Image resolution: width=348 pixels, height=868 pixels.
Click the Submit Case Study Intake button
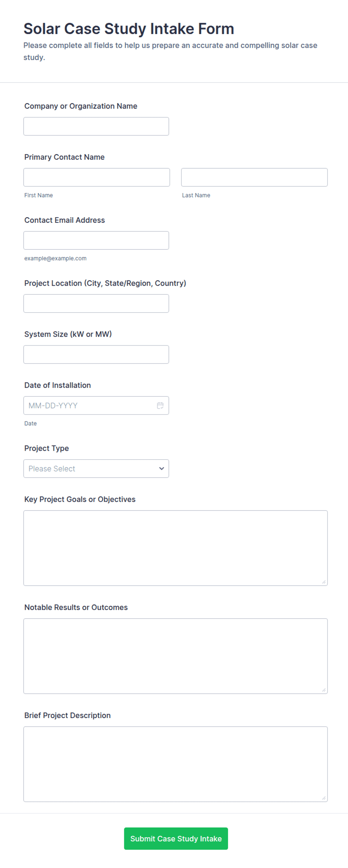(x=176, y=838)
